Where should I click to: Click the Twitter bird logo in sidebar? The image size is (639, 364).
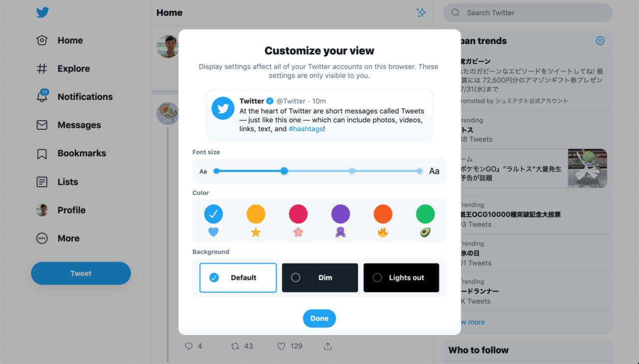[42, 12]
